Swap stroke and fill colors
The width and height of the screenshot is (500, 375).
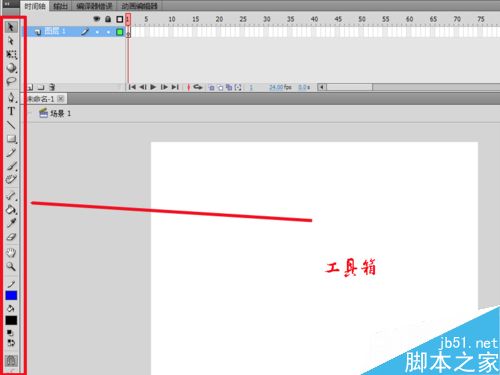pyautogui.click(x=11, y=343)
